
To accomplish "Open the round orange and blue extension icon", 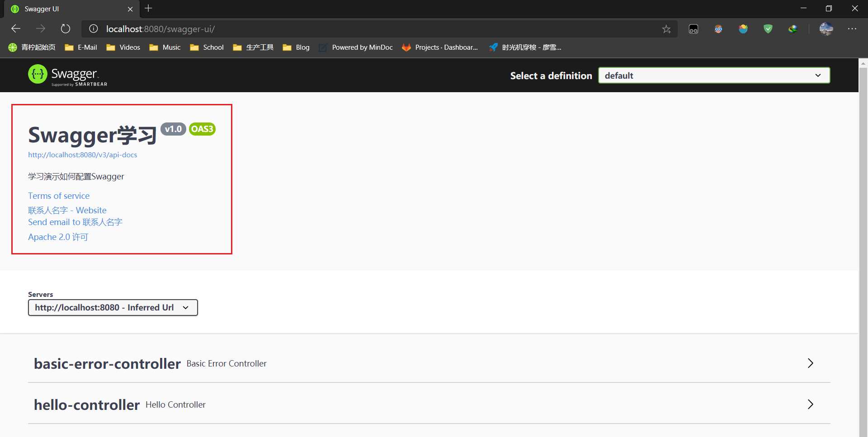I will pos(743,29).
